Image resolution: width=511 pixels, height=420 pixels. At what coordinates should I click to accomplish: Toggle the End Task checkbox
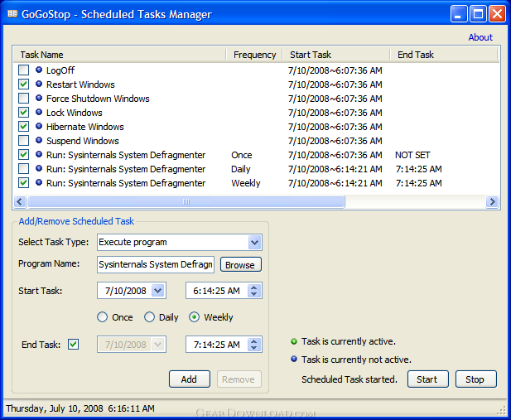point(74,345)
